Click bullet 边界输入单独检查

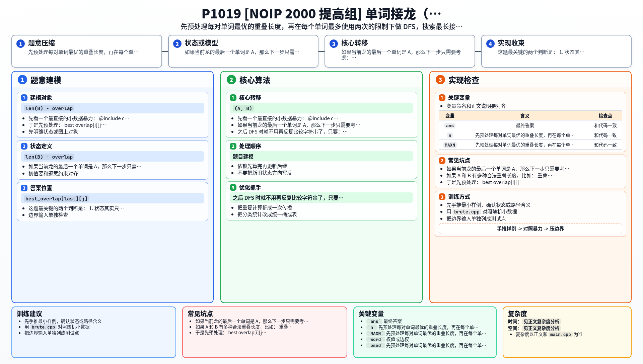pos(48,215)
